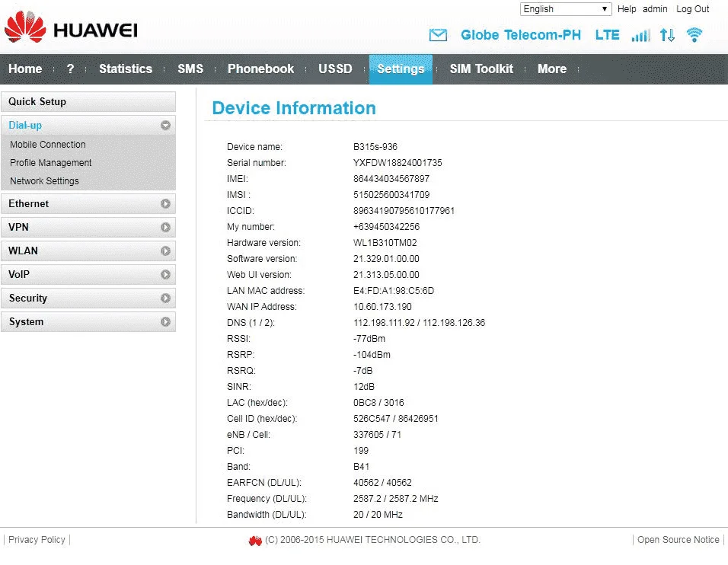
Task: Click phone number +639450342256
Action: [386, 227]
